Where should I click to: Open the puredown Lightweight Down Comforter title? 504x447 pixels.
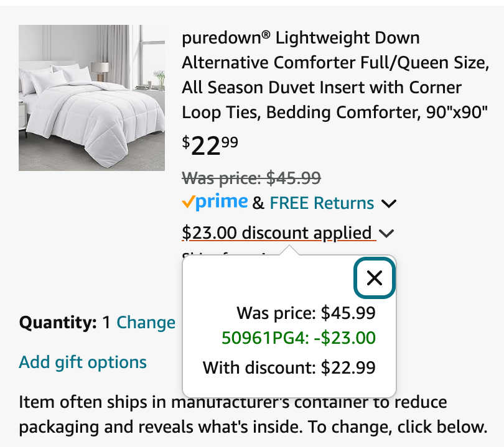click(335, 75)
